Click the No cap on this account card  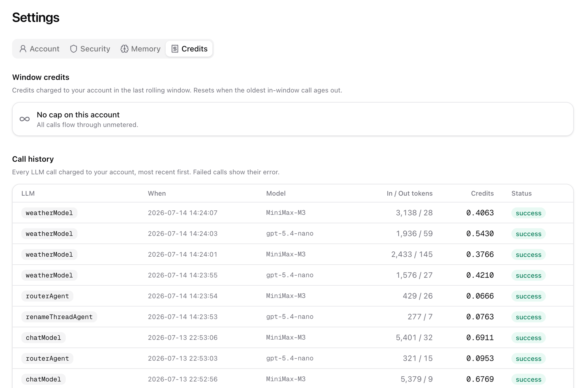[x=293, y=119]
